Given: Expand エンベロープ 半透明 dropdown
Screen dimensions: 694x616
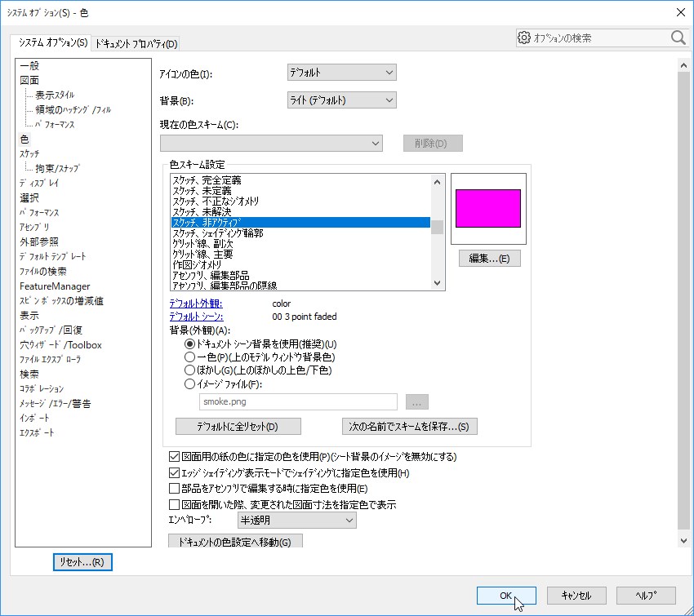Looking at the screenshot, I should click(x=296, y=521).
